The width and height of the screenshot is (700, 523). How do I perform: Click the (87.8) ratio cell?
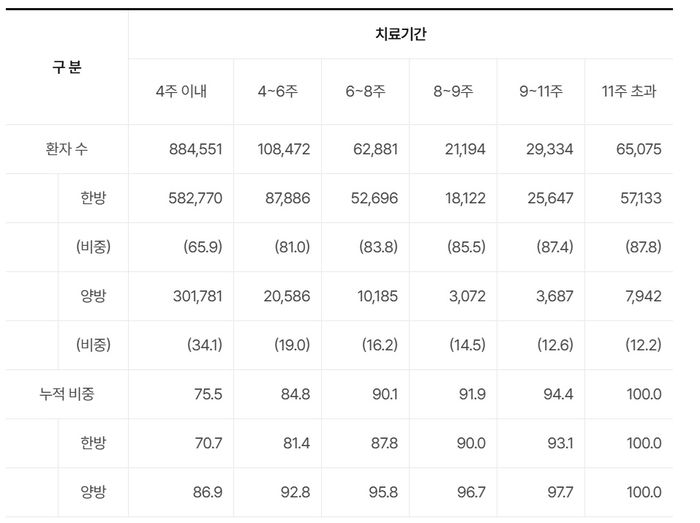[642, 247]
